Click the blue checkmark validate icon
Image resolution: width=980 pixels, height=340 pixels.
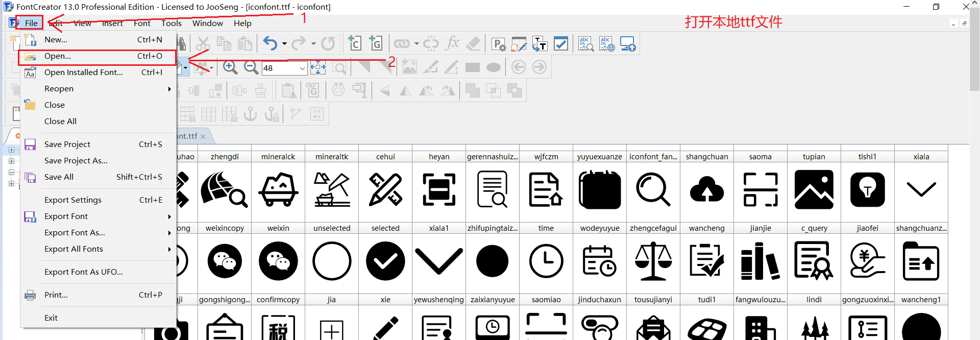[x=560, y=44]
